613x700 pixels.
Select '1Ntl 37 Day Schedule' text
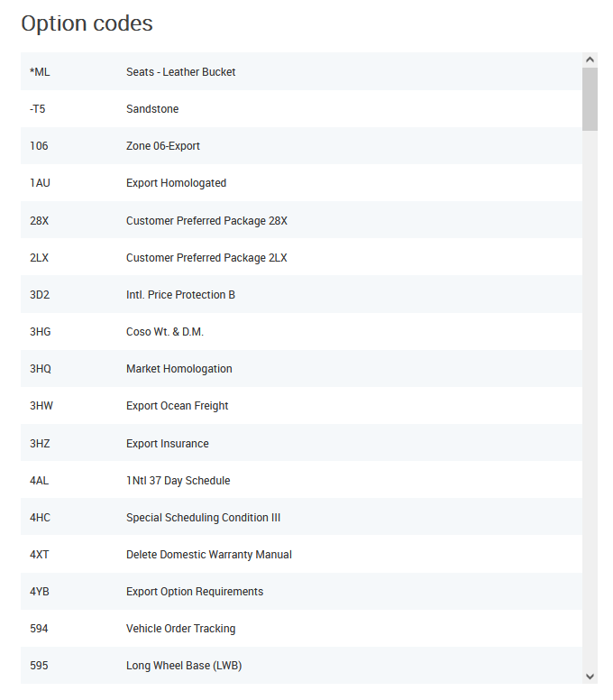(178, 481)
